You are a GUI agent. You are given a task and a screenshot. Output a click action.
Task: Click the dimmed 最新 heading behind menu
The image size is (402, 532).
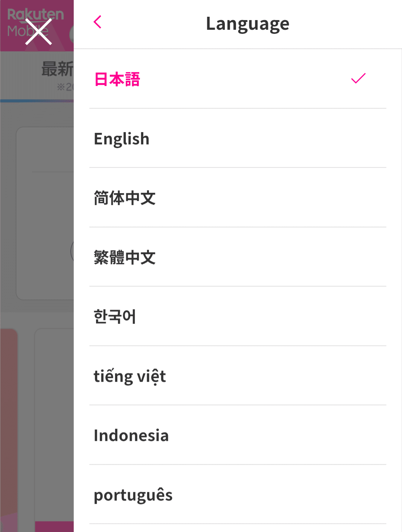[x=57, y=69]
